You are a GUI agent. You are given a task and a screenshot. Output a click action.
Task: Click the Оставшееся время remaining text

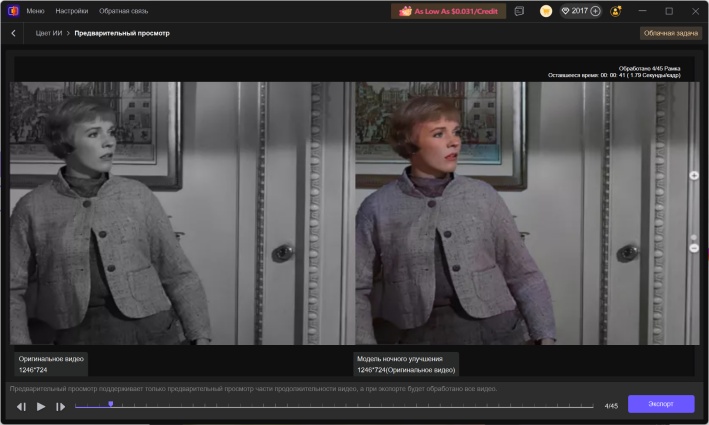pos(614,75)
